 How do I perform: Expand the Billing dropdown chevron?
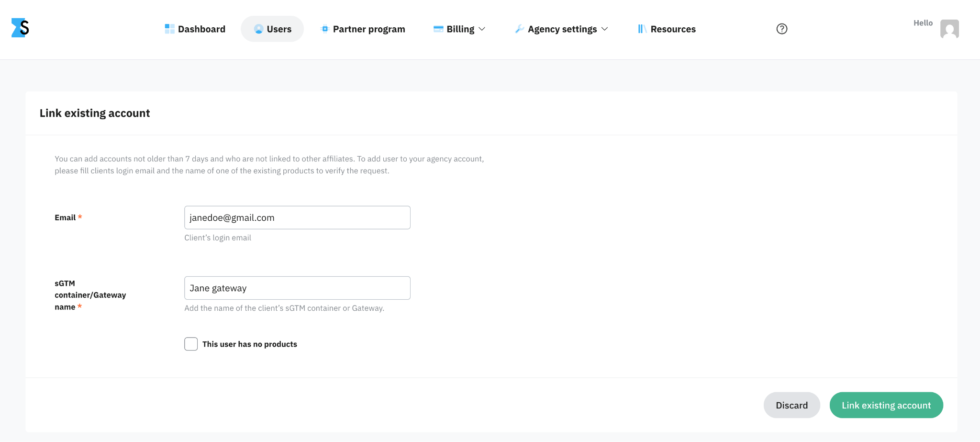482,29
